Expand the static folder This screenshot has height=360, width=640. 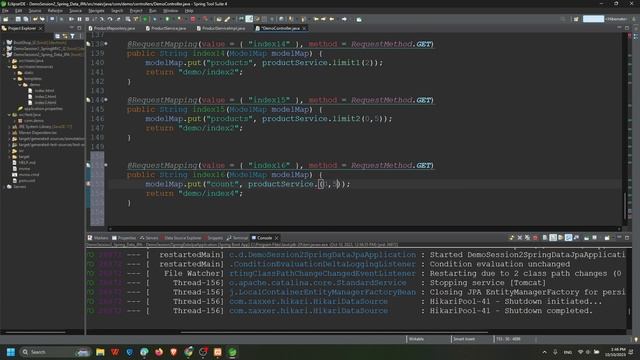click(15, 73)
